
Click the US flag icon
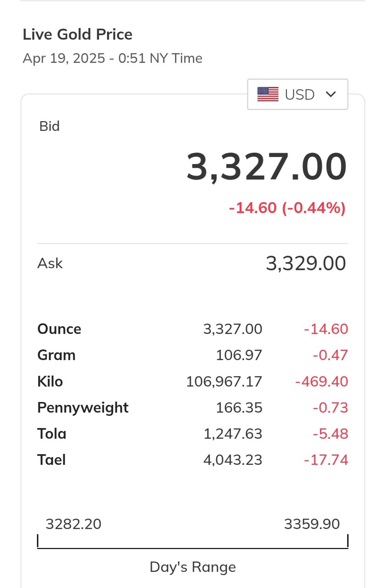268,94
